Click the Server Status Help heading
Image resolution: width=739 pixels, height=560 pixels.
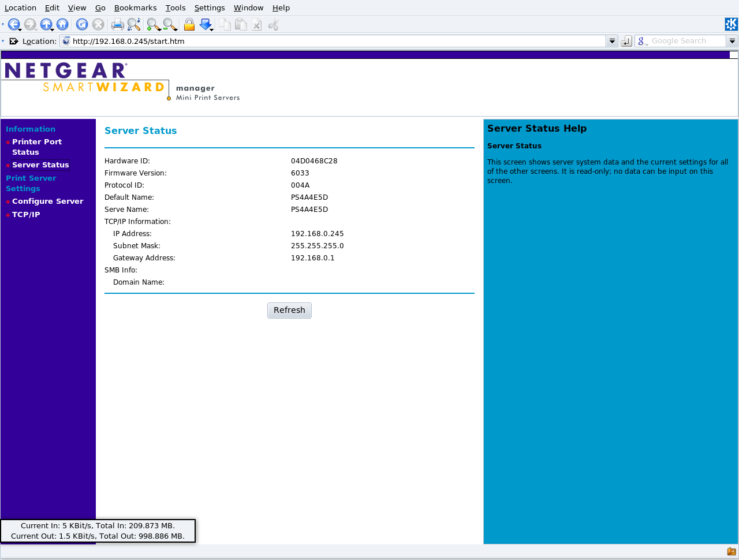click(x=537, y=128)
